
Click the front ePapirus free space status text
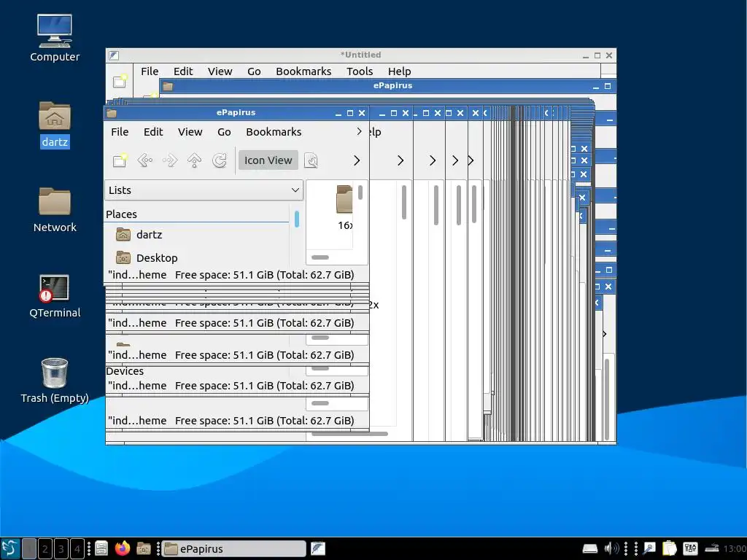coord(264,275)
